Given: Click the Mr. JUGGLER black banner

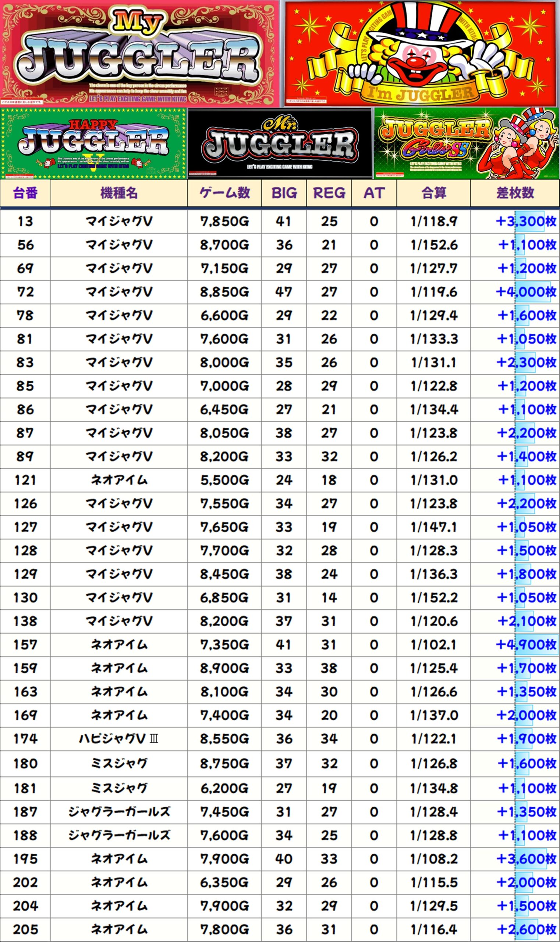Looking at the screenshot, I should pyautogui.click(x=280, y=144).
